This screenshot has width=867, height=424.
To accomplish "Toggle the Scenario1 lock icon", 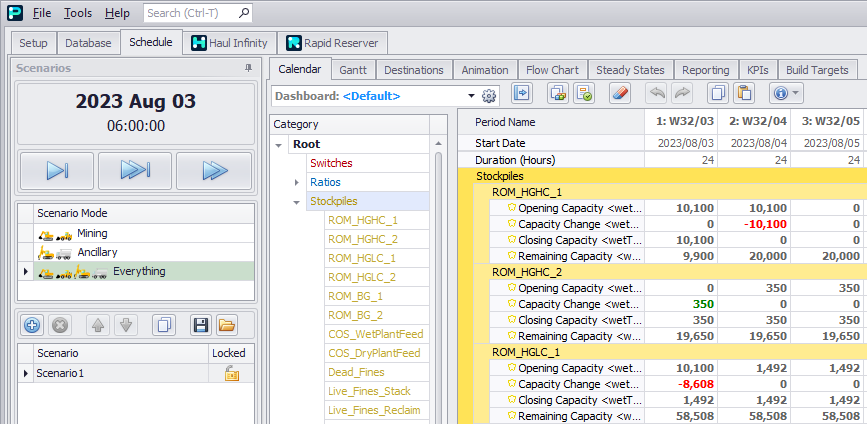I will coord(231,373).
